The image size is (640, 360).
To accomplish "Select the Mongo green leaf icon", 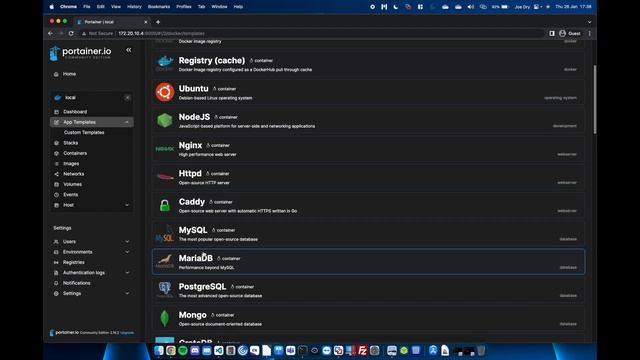I will point(165,318).
